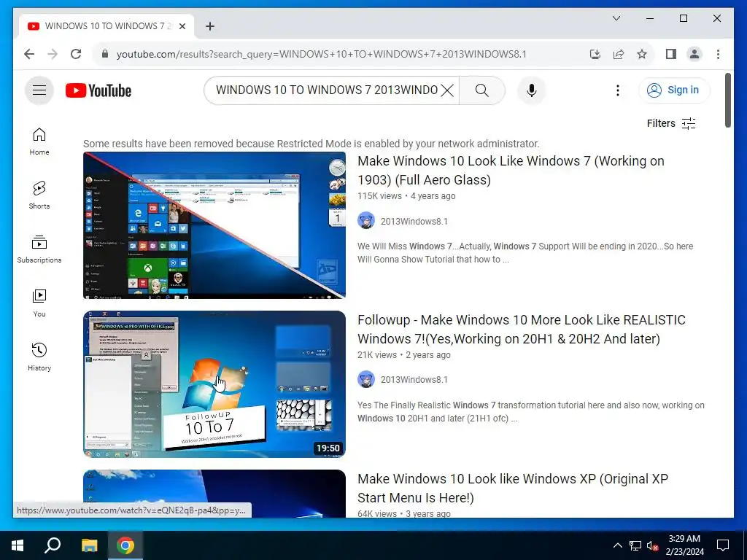Image resolution: width=747 pixels, height=560 pixels.
Task: Go back in Chrome
Action: (x=29, y=54)
